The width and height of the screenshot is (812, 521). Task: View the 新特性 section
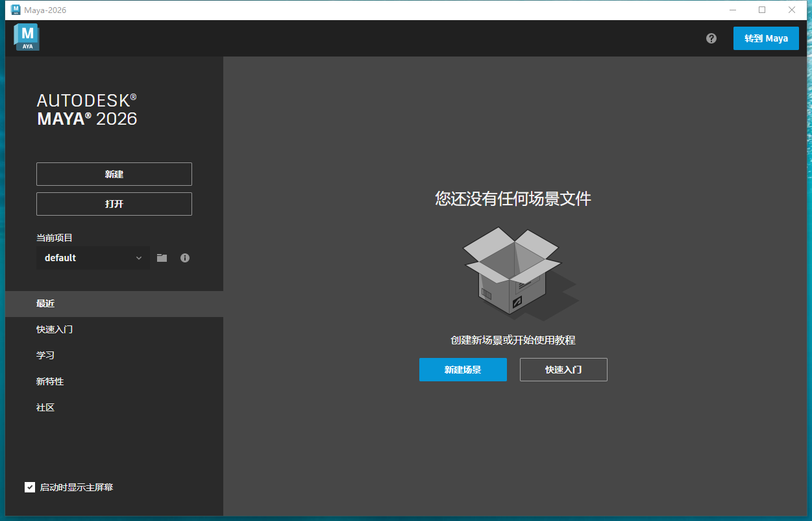click(x=50, y=381)
